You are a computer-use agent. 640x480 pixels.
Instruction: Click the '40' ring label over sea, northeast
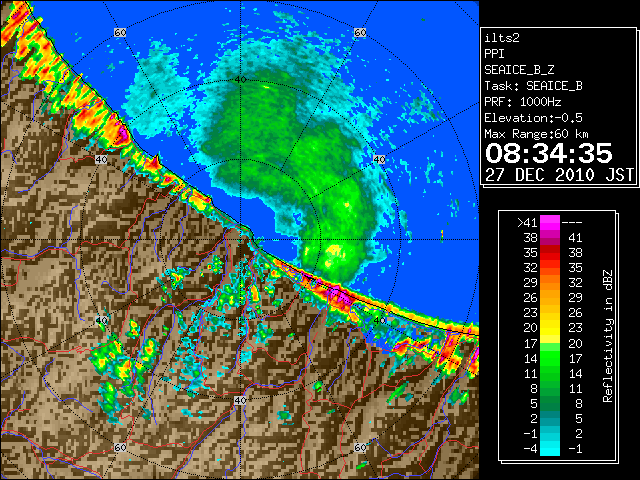click(x=380, y=159)
